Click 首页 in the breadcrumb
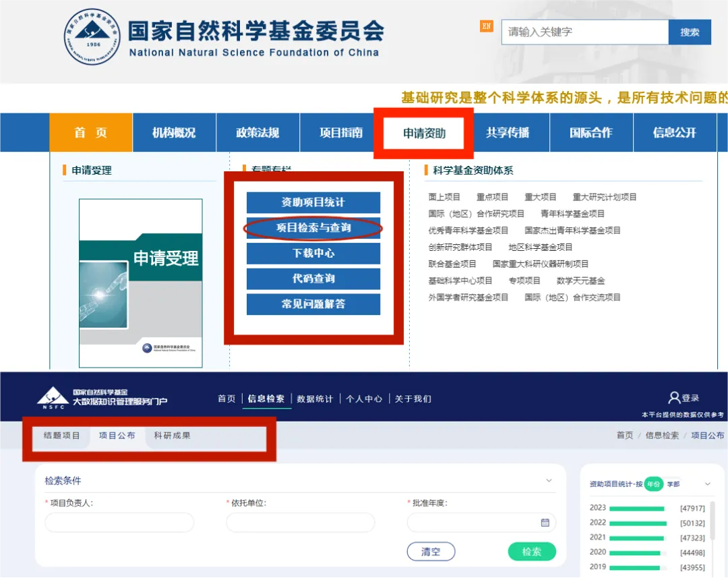Screen dimensions: 728x578 [x=624, y=436]
